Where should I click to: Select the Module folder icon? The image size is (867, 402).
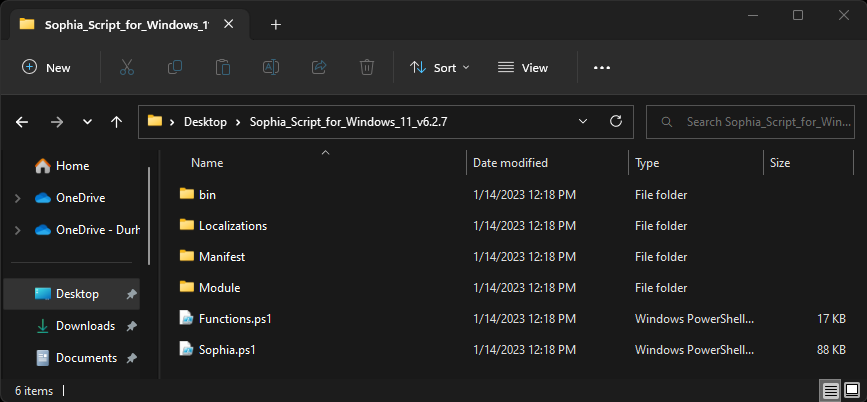187,287
